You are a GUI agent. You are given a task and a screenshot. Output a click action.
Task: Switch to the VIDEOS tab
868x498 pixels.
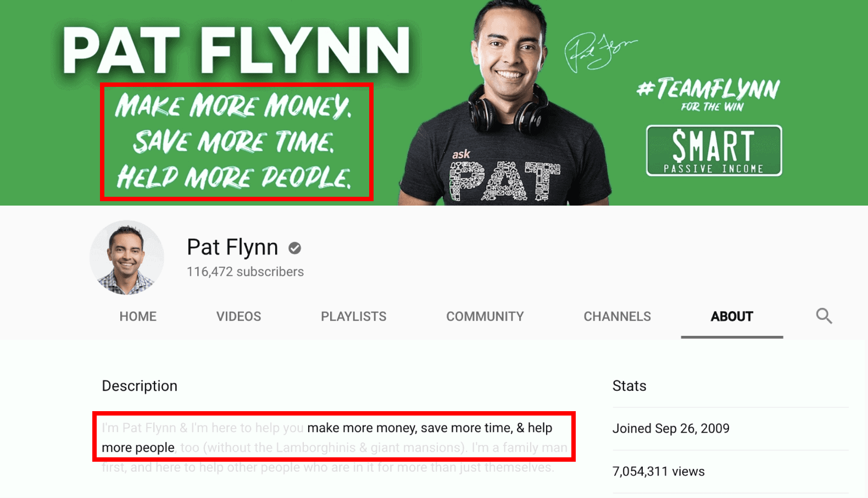238,317
